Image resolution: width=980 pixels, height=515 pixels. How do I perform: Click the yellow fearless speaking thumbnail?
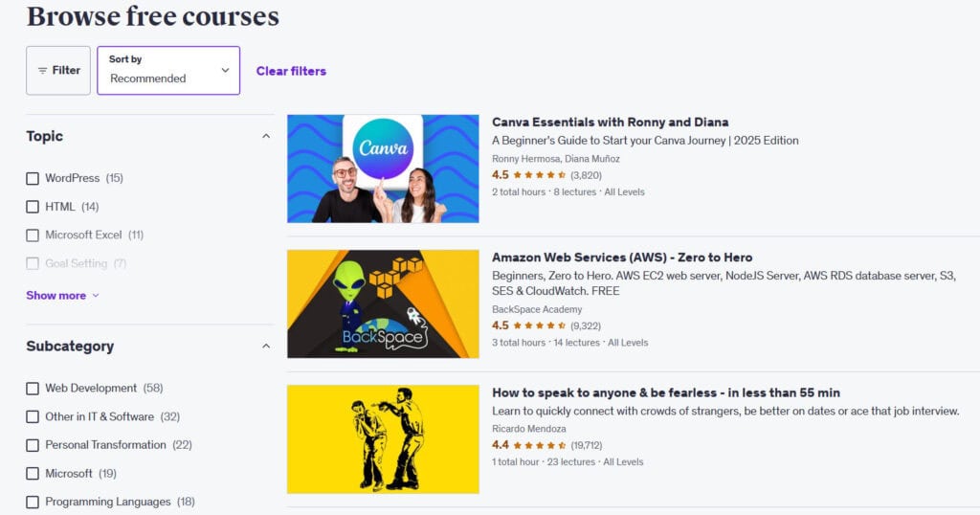(383, 439)
